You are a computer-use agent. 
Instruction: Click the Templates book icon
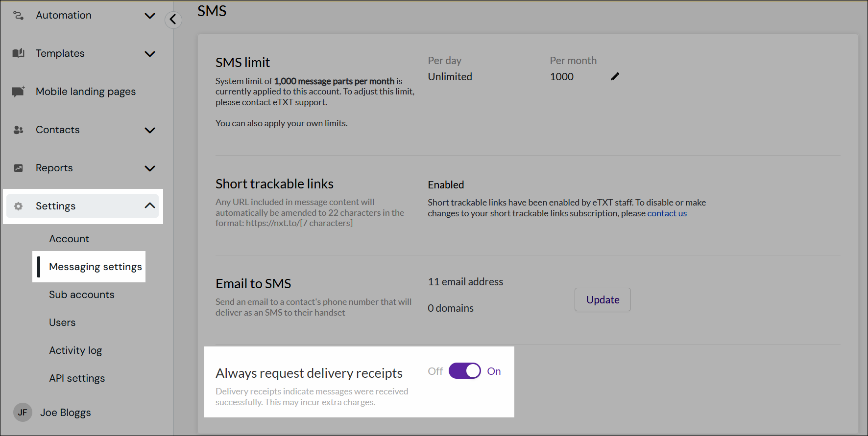point(18,53)
